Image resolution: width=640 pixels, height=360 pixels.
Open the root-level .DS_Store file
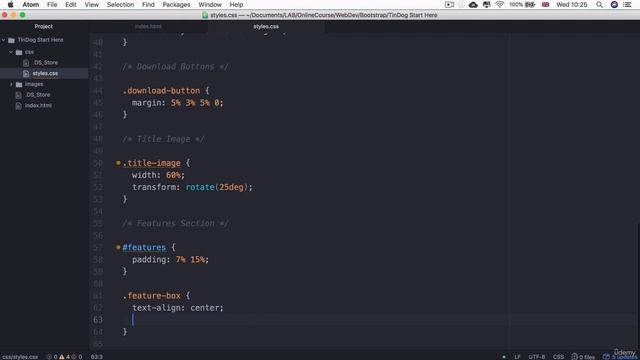tap(38, 95)
